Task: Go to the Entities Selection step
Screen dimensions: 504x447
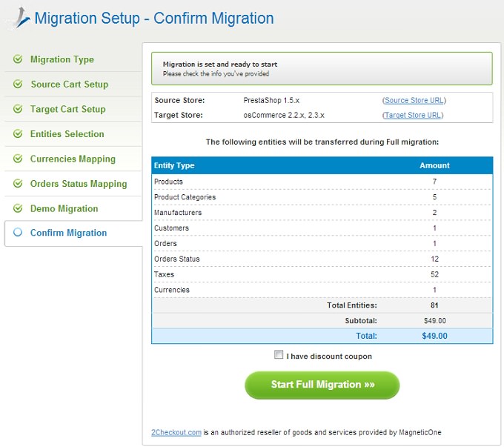Action: click(x=67, y=133)
